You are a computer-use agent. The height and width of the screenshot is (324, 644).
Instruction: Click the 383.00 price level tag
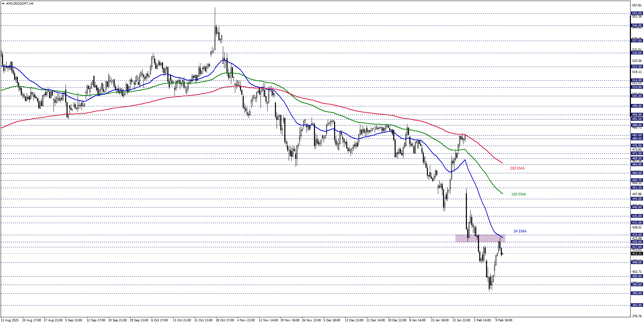coord(637,305)
